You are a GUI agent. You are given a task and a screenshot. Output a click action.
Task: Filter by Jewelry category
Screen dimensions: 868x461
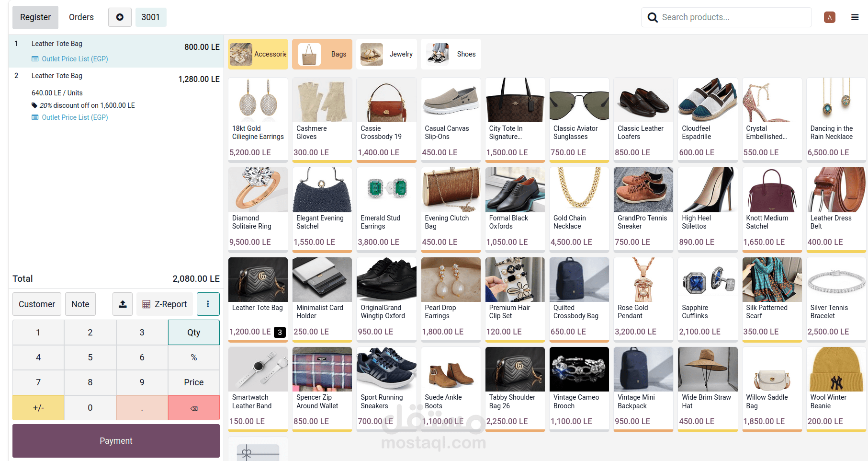click(x=386, y=54)
